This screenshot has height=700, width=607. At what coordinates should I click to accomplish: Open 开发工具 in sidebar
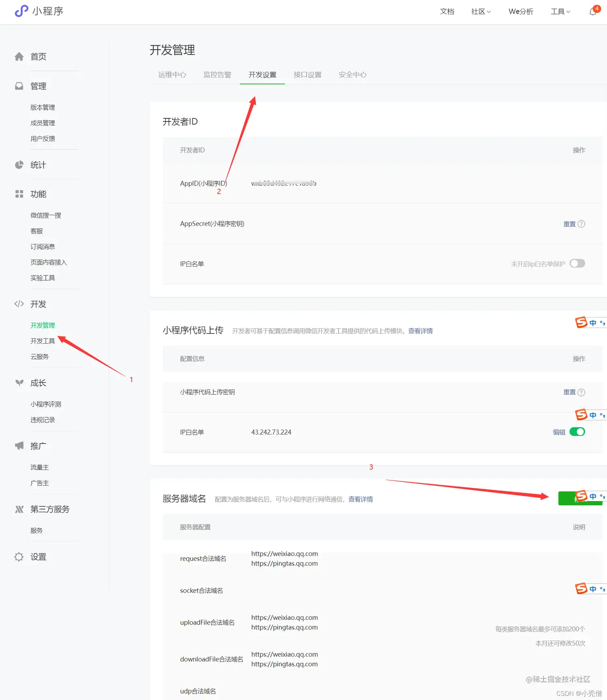point(43,341)
